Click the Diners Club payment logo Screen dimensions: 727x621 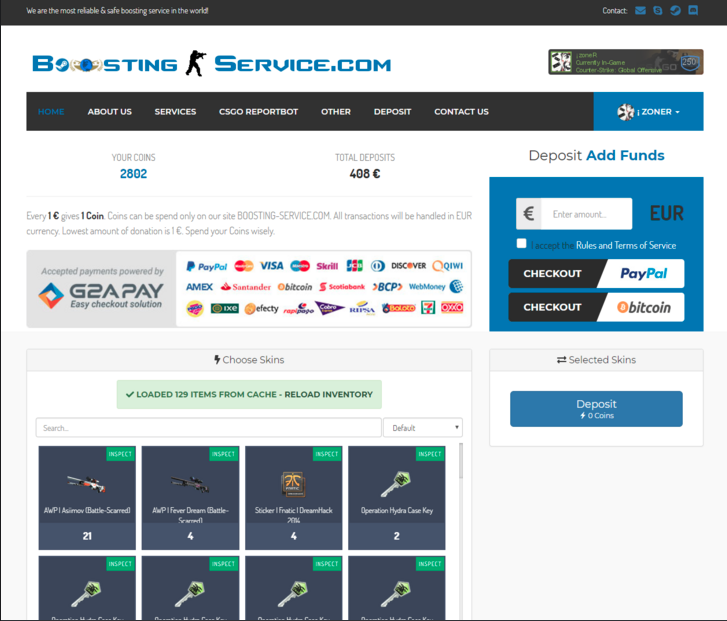pyautogui.click(x=377, y=266)
